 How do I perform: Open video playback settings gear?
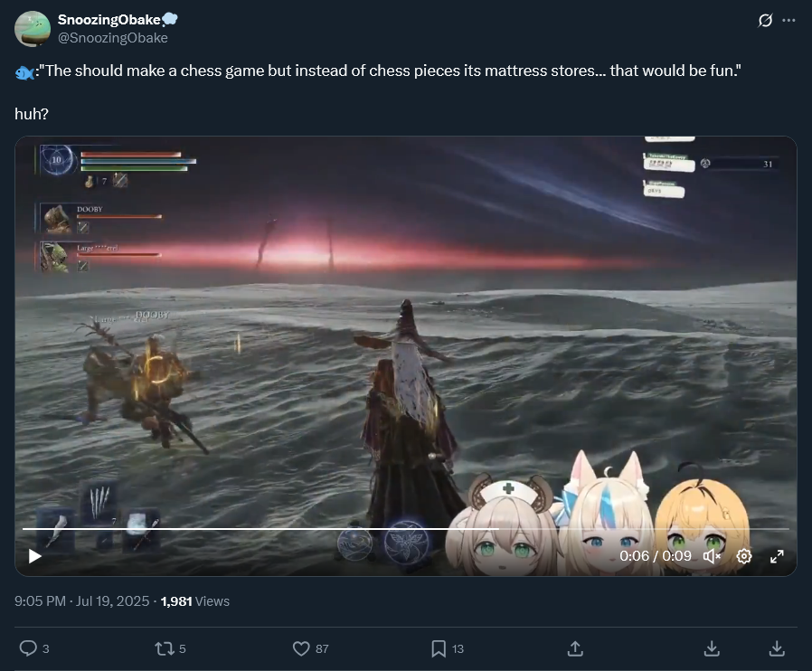point(744,556)
